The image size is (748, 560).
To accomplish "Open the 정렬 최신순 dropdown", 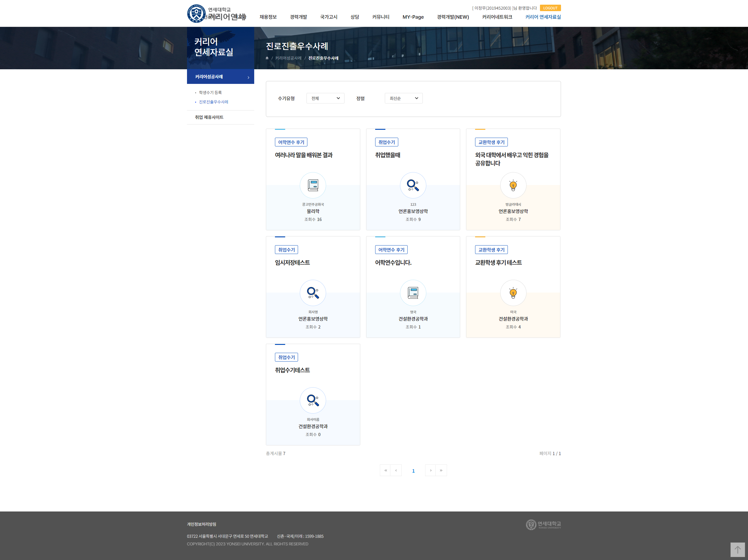I will [404, 98].
